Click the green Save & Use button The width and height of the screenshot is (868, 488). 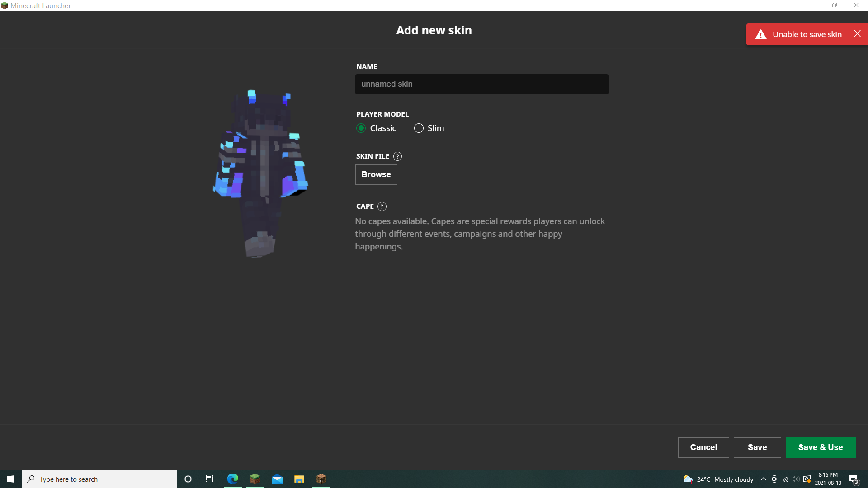pyautogui.click(x=821, y=447)
